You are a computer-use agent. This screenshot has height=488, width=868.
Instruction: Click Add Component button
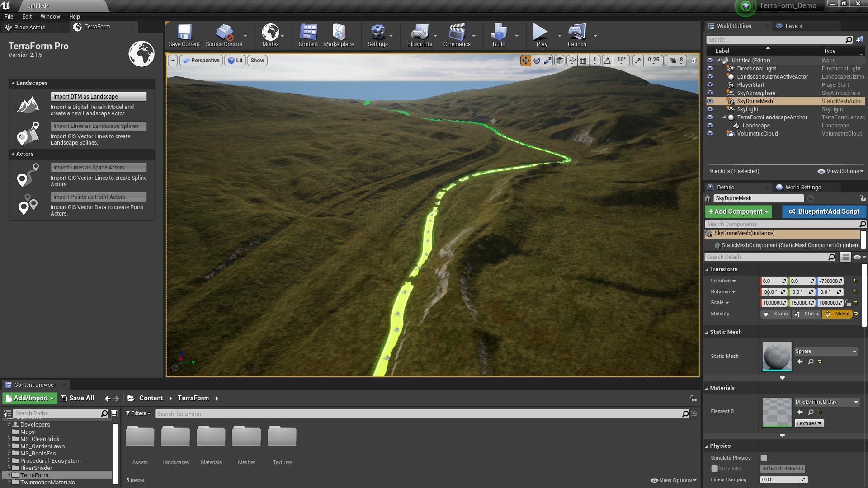pyautogui.click(x=738, y=211)
